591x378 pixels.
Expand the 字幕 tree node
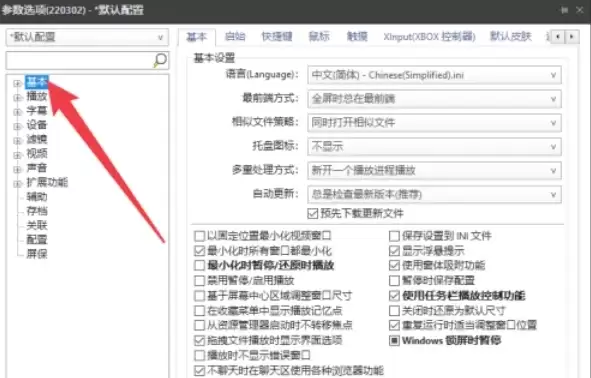pos(17,112)
